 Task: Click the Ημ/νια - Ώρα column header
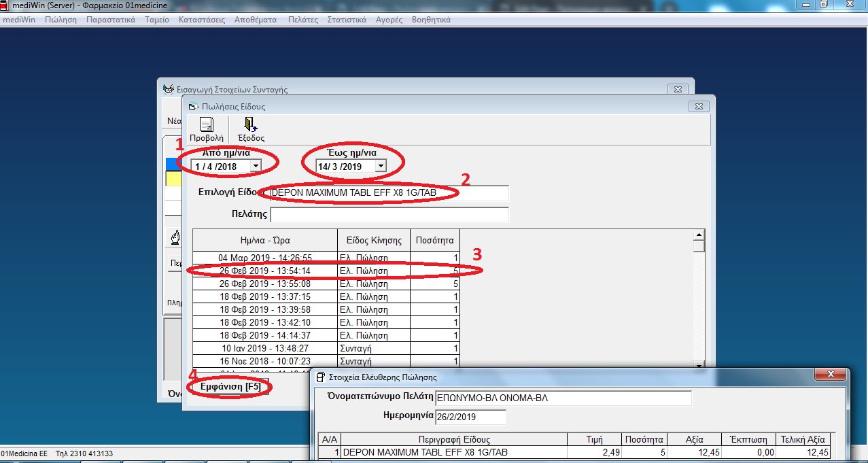(265, 240)
